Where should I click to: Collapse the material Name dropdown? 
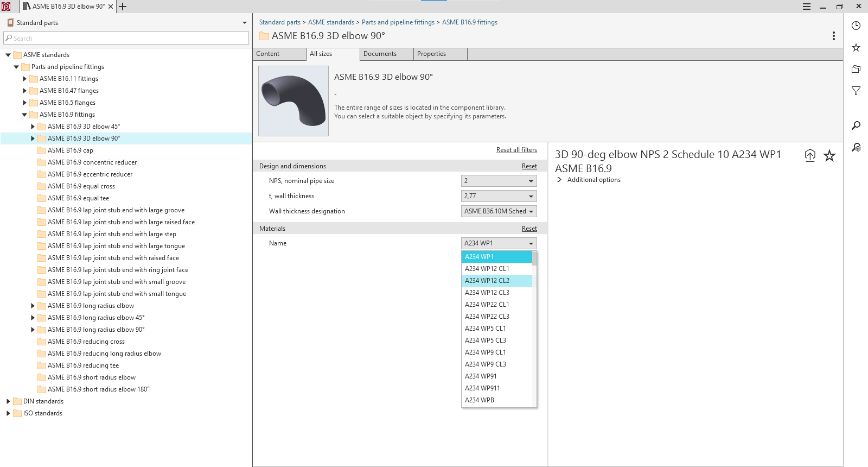[499, 243]
